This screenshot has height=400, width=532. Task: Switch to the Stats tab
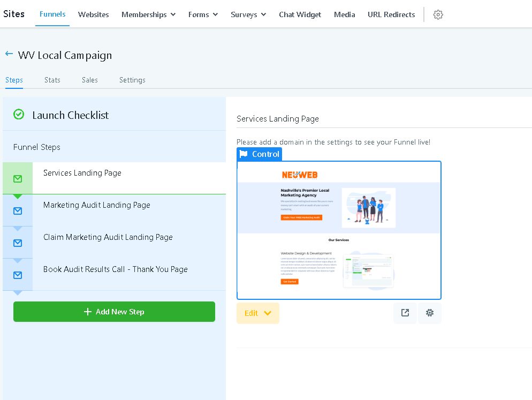point(52,80)
